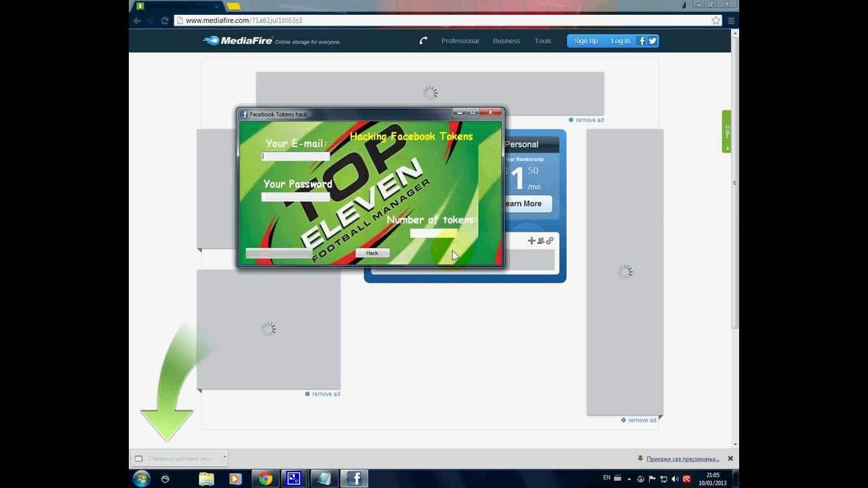Click the Log In button

coord(620,41)
